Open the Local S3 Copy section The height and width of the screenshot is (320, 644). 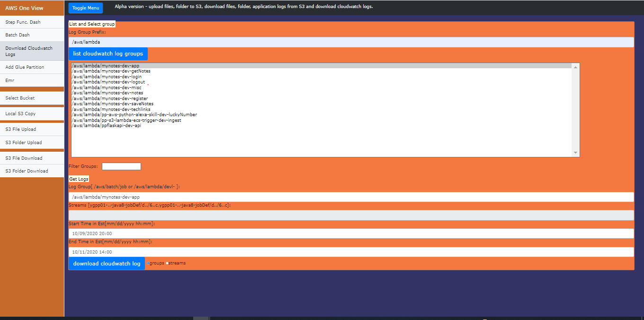(19, 113)
